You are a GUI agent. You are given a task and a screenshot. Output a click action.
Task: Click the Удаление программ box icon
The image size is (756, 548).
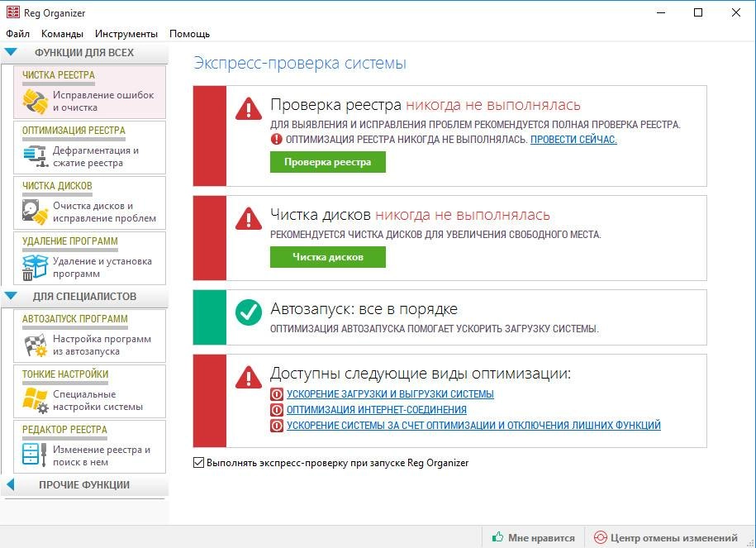click(36, 267)
